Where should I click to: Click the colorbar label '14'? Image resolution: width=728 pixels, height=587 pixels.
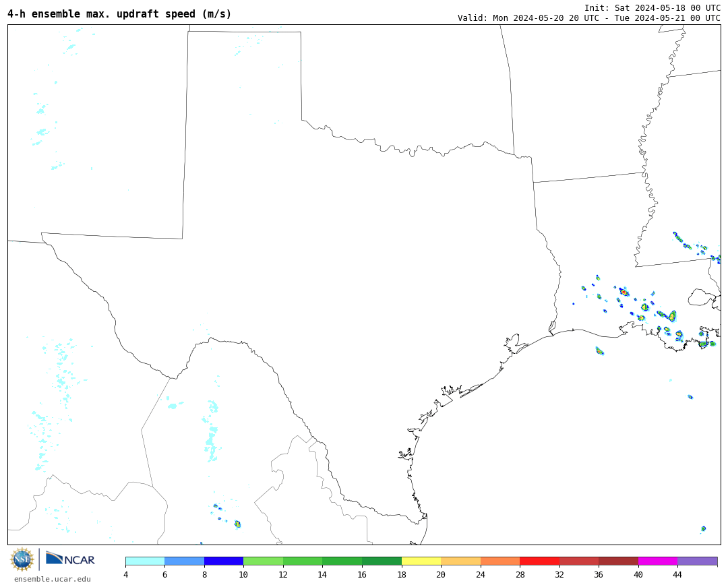pyautogui.click(x=323, y=574)
